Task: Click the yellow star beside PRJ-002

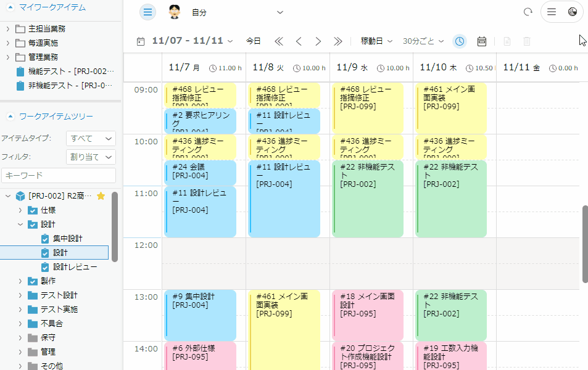Action: tap(101, 196)
